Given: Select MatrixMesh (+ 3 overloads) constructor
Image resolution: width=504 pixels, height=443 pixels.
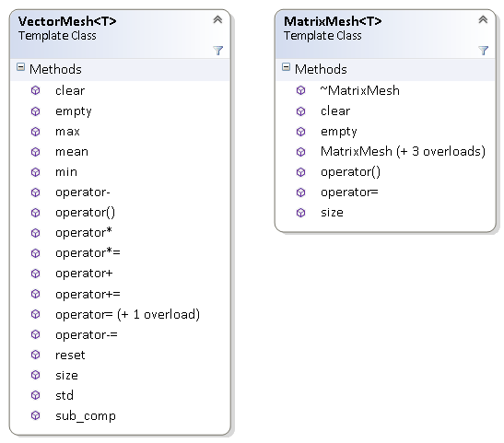Looking at the screenshot, I should coord(403,151).
